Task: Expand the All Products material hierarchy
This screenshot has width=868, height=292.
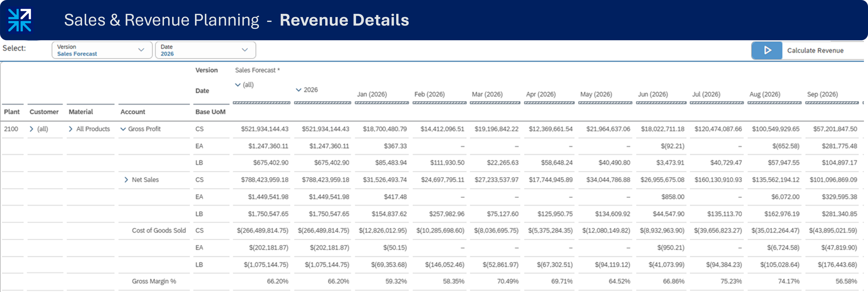Action: (71, 129)
